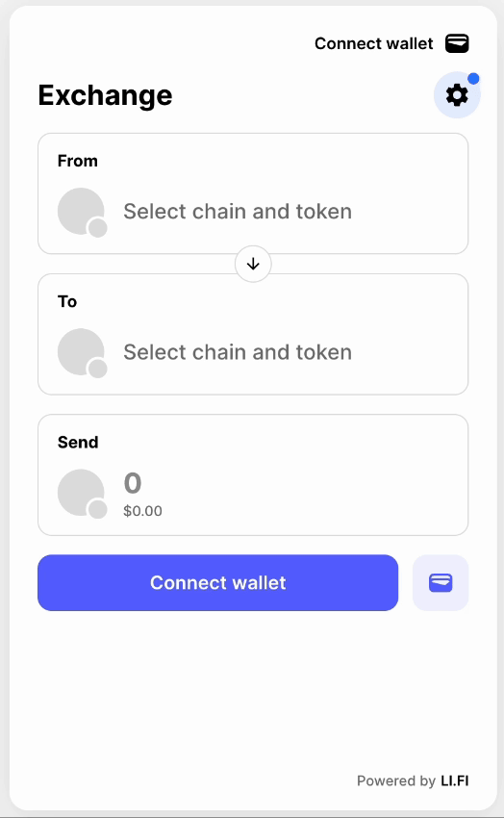Screen dimensions: 504x818
Task: Click the small chain badge in From
Action: tap(97, 228)
